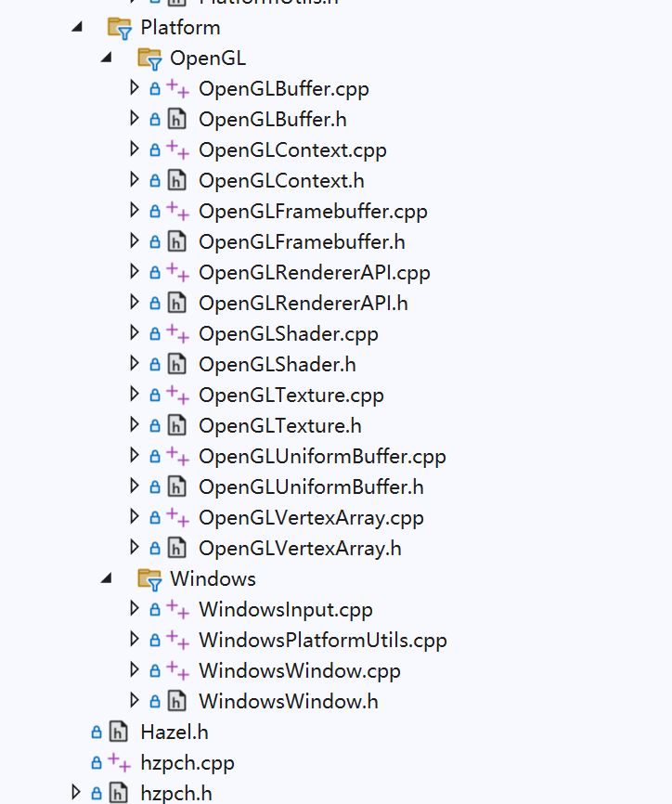Click the C++ icon of OpenGLUniformBuffer.cpp

[178, 456]
